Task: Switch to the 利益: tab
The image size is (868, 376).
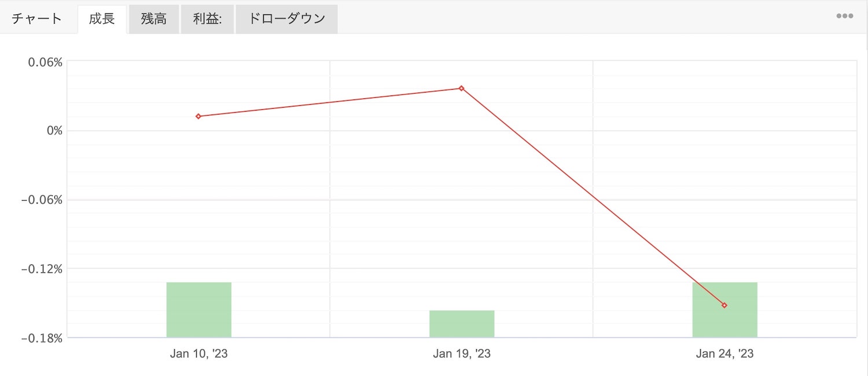Action: [x=207, y=19]
